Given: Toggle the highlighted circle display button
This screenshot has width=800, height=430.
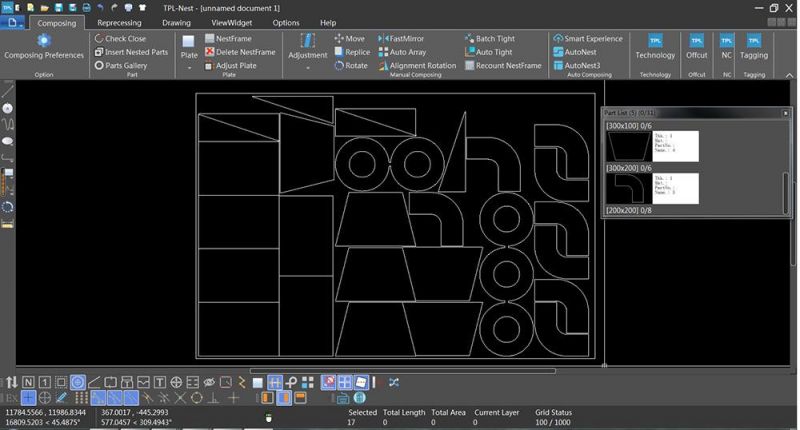Looking at the screenshot, I should click(78, 382).
